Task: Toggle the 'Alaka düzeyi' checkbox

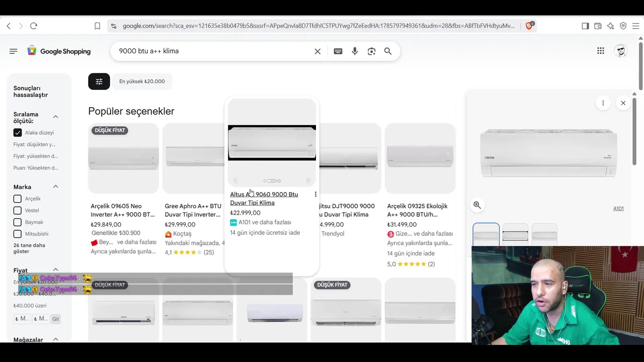Action: click(18, 133)
